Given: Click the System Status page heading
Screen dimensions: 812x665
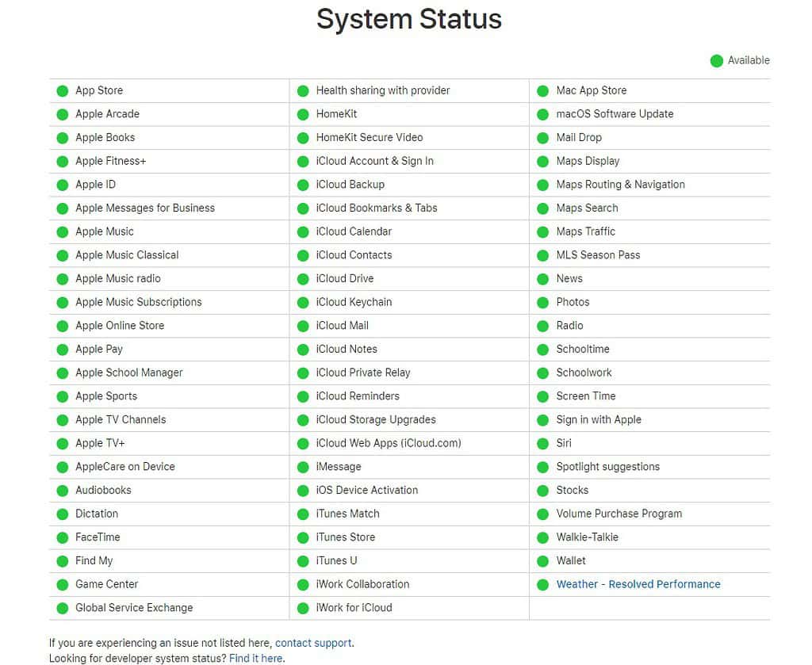Looking at the screenshot, I should 409,19.
